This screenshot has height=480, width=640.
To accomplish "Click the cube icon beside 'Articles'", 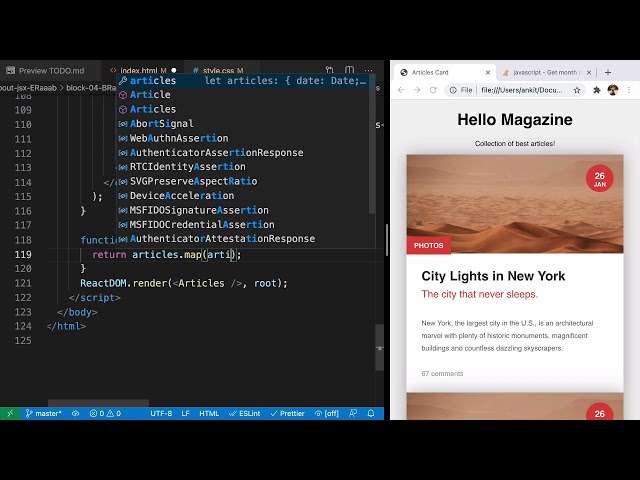I will 123,109.
